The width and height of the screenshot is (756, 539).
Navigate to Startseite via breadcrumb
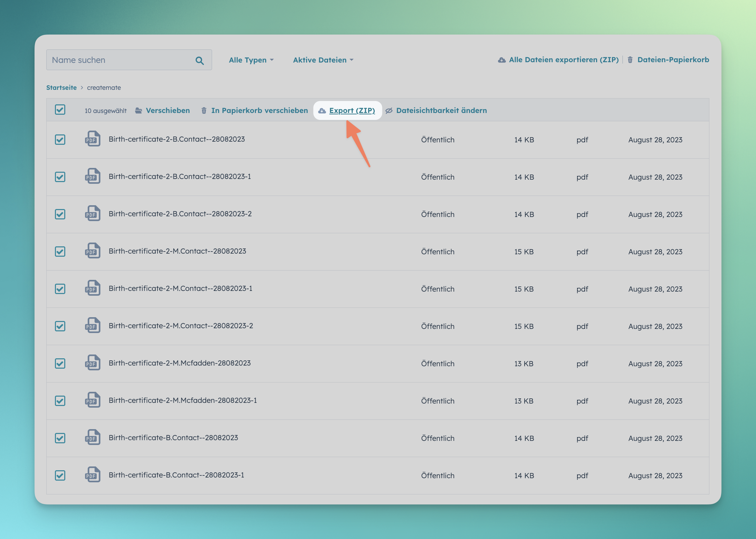61,87
